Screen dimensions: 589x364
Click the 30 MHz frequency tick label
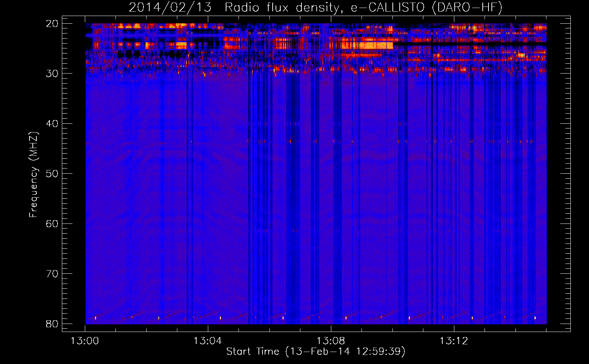tap(52, 74)
